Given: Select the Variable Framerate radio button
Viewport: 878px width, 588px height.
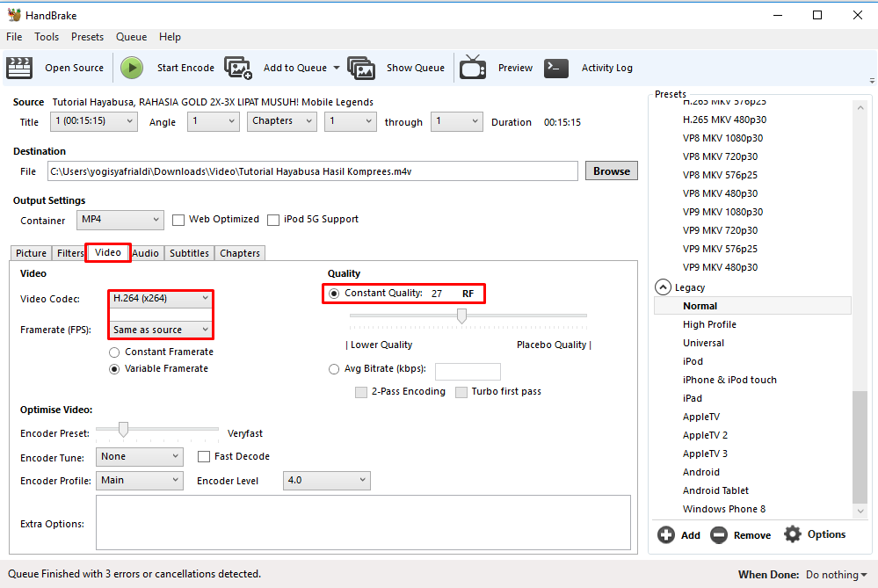Looking at the screenshot, I should coord(114,369).
